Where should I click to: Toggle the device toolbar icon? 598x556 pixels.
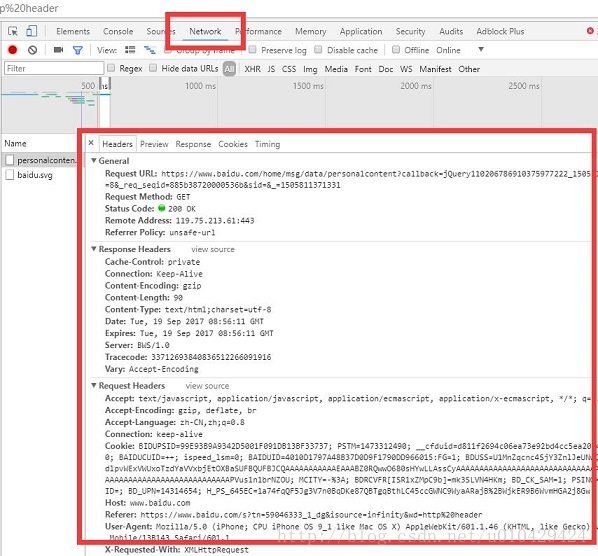click(31, 31)
